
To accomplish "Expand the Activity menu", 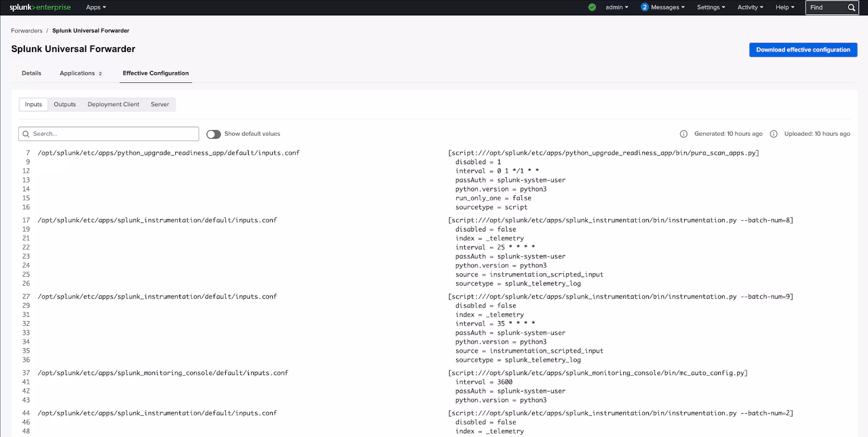I will click(750, 8).
